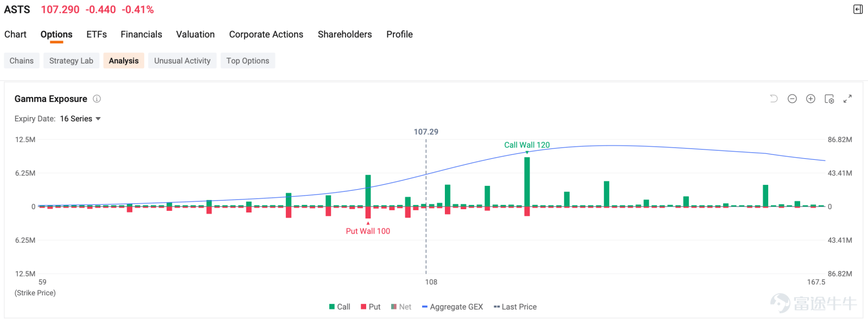The width and height of the screenshot is (868, 323).
Task: Toggle Put series in legend
Action: [x=371, y=307]
